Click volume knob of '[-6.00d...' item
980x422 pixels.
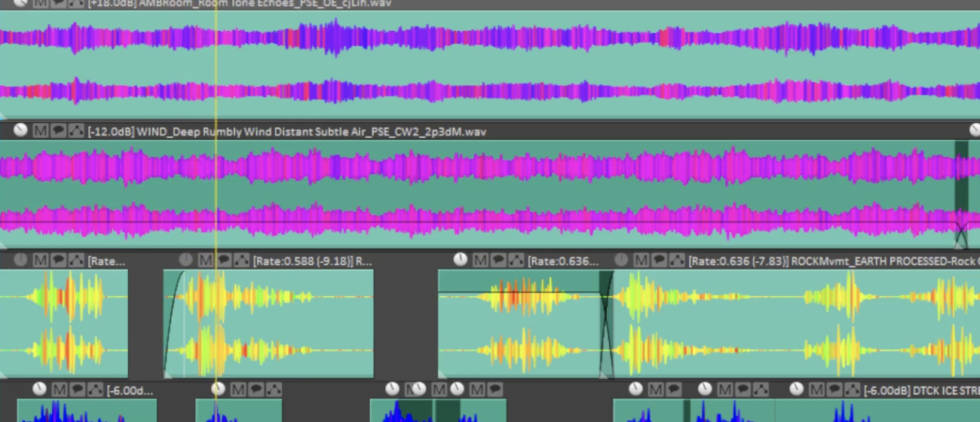pos(39,389)
